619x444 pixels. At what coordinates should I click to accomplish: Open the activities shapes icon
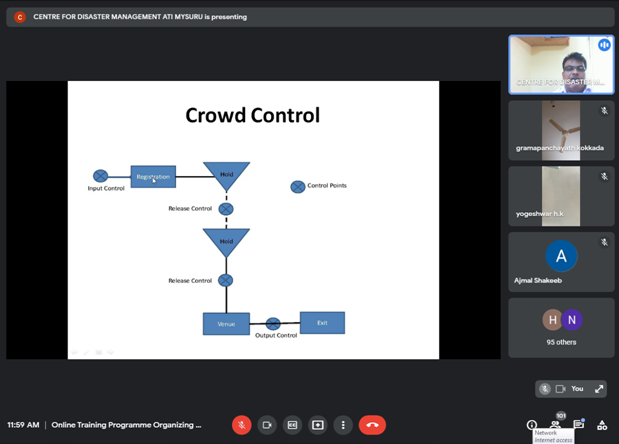click(x=602, y=425)
